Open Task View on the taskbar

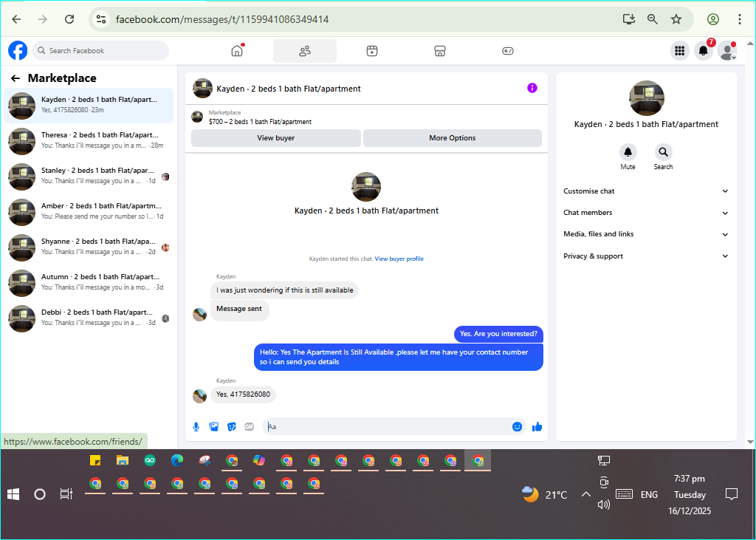(x=66, y=494)
